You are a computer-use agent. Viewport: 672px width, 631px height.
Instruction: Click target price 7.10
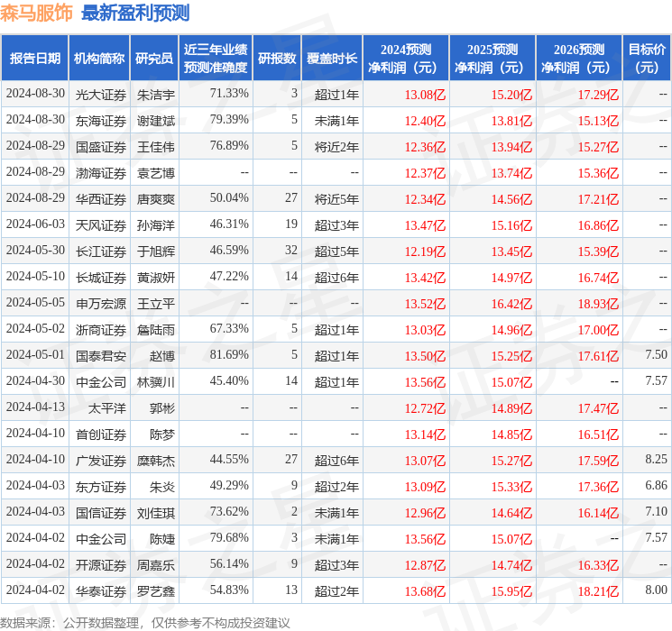(x=656, y=511)
